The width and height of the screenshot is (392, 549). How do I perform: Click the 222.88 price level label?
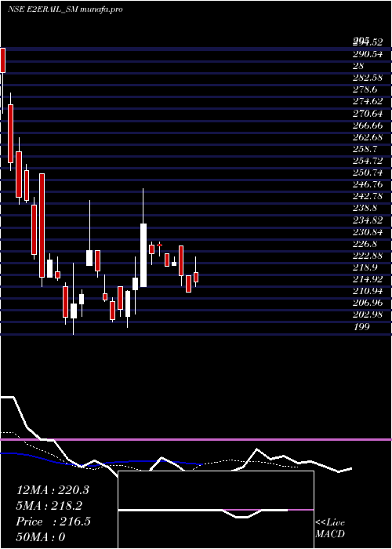(x=368, y=255)
